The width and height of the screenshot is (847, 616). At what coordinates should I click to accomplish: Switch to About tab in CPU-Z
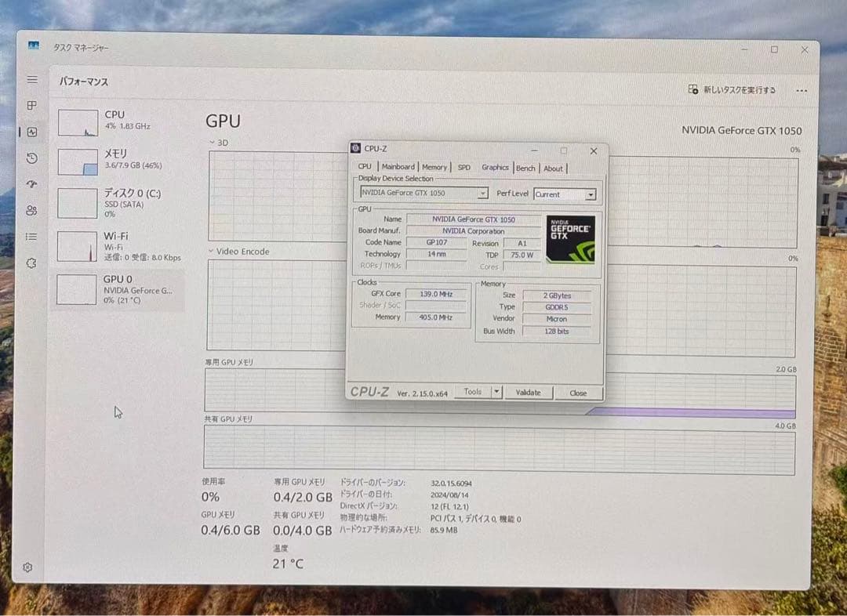(x=553, y=169)
